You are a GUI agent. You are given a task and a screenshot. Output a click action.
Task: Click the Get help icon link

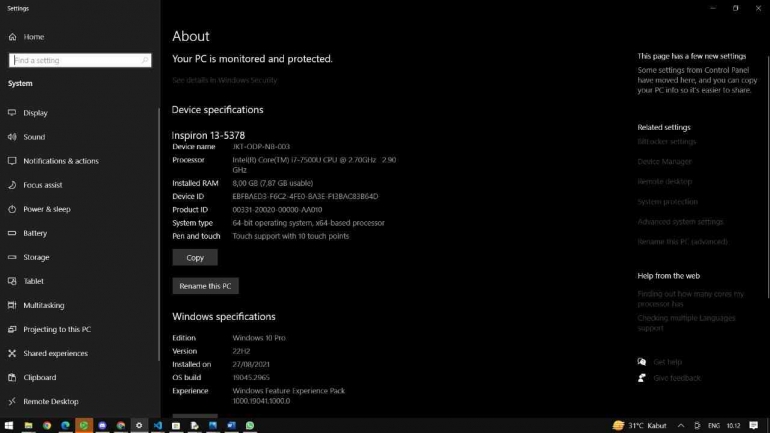click(642, 362)
